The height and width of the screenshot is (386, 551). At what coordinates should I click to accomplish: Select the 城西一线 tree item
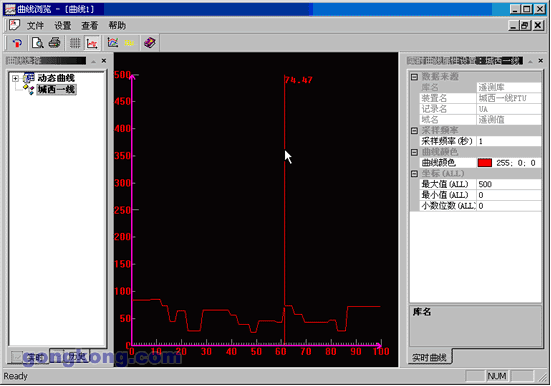(x=56, y=90)
